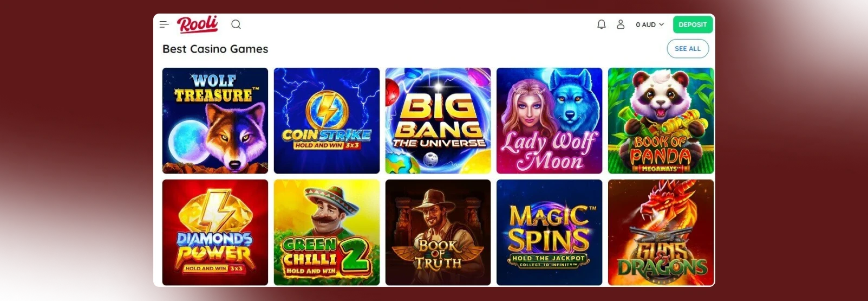
Task: Launch the Guns & Dragons game
Action: (x=661, y=232)
